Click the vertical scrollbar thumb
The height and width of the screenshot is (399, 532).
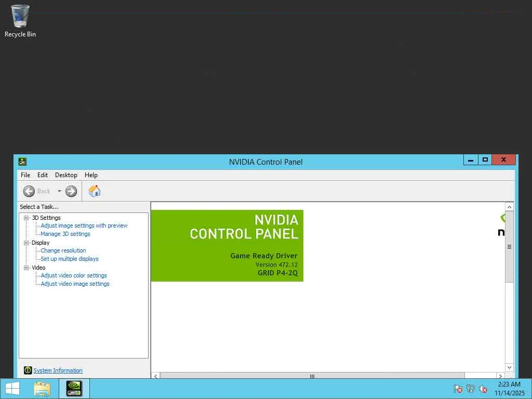[509, 247]
